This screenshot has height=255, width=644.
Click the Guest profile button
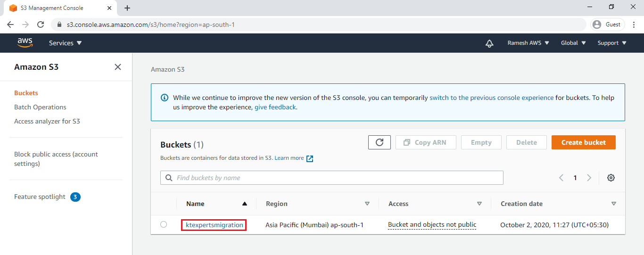point(608,25)
